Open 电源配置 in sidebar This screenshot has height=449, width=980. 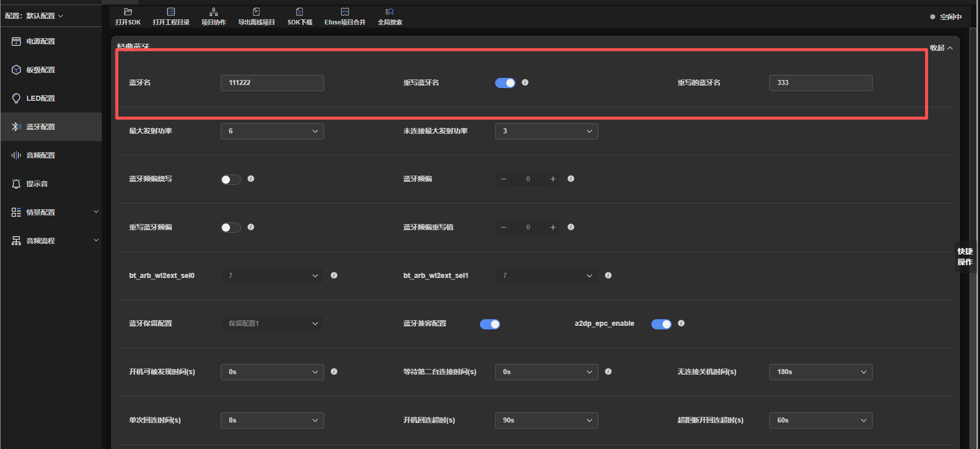click(51, 41)
